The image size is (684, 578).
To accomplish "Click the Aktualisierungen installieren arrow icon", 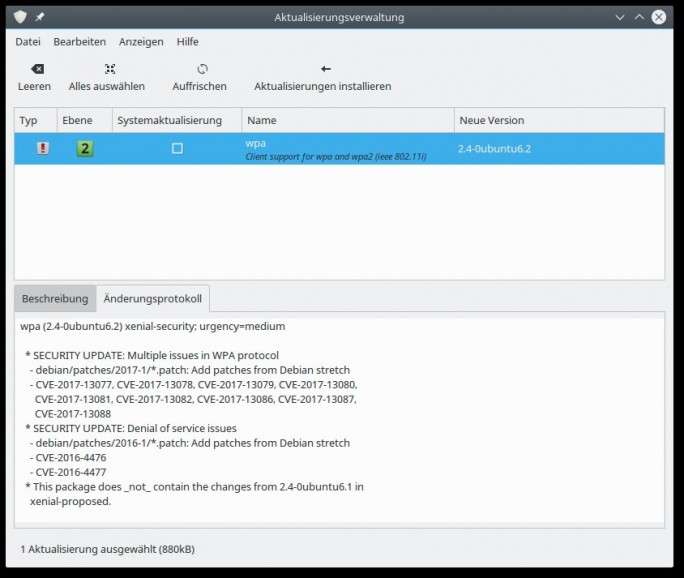I will [x=325, y=69].
